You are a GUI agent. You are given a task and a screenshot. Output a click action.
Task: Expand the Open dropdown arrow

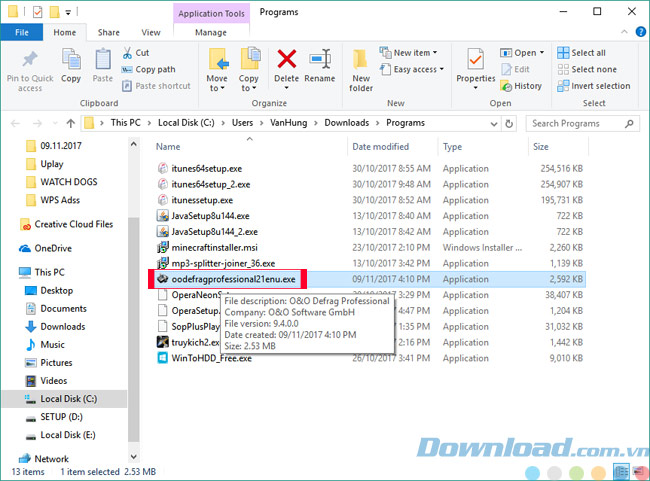point(542,53)
